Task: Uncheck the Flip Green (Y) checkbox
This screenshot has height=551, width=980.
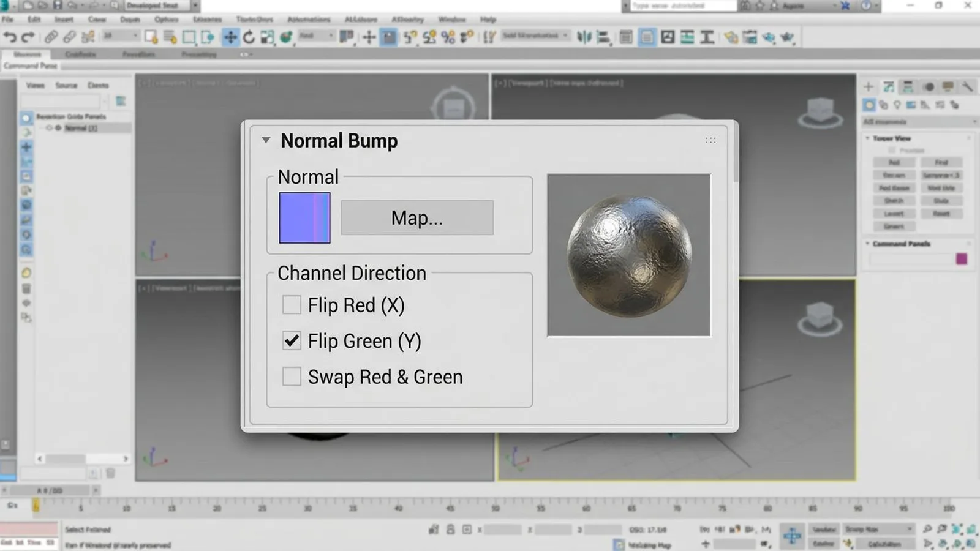Action: click(292, 340)
